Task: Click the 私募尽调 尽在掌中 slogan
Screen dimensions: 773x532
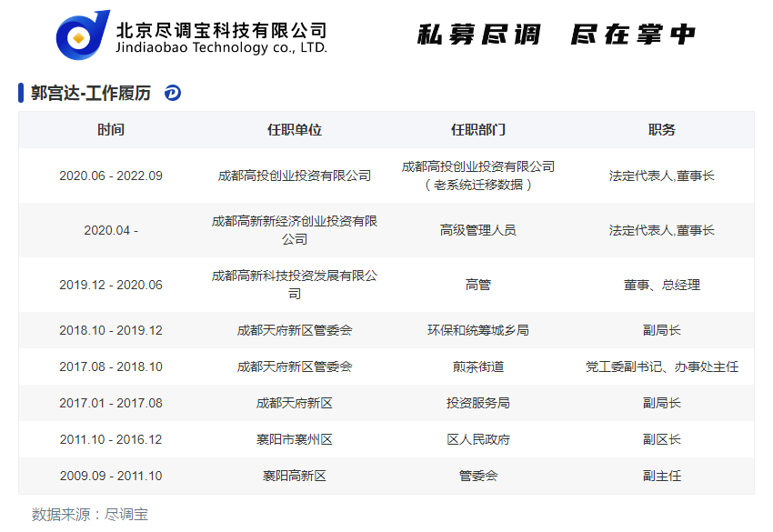Action: [x=556, y=35]
